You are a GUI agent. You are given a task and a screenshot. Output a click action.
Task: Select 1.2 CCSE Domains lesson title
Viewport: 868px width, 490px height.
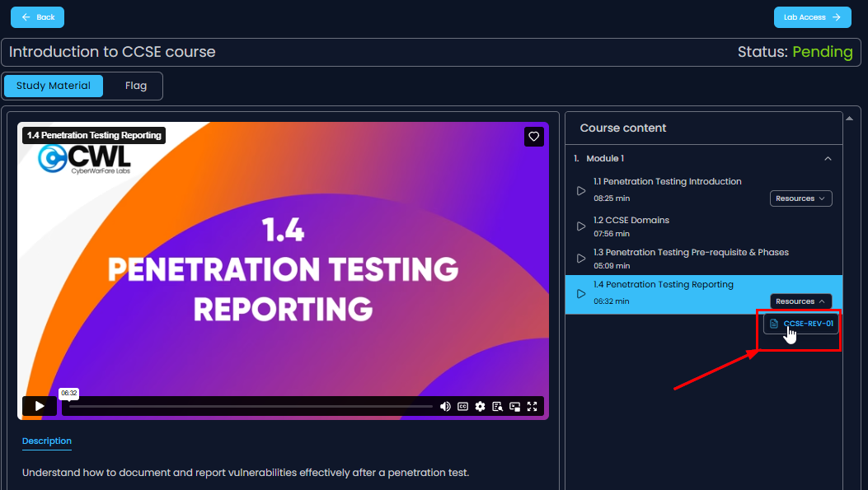tap(631, 220)
